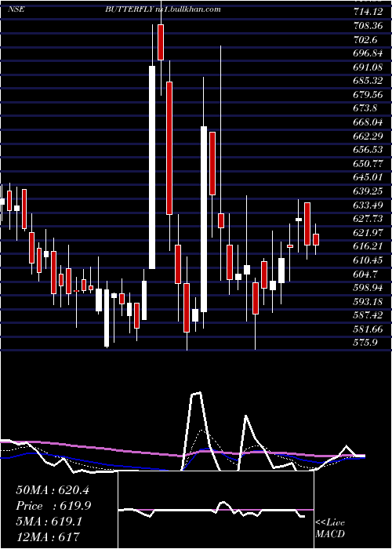Click the 668.04 price axis label

pyautogui.click(x=367, y=122)
